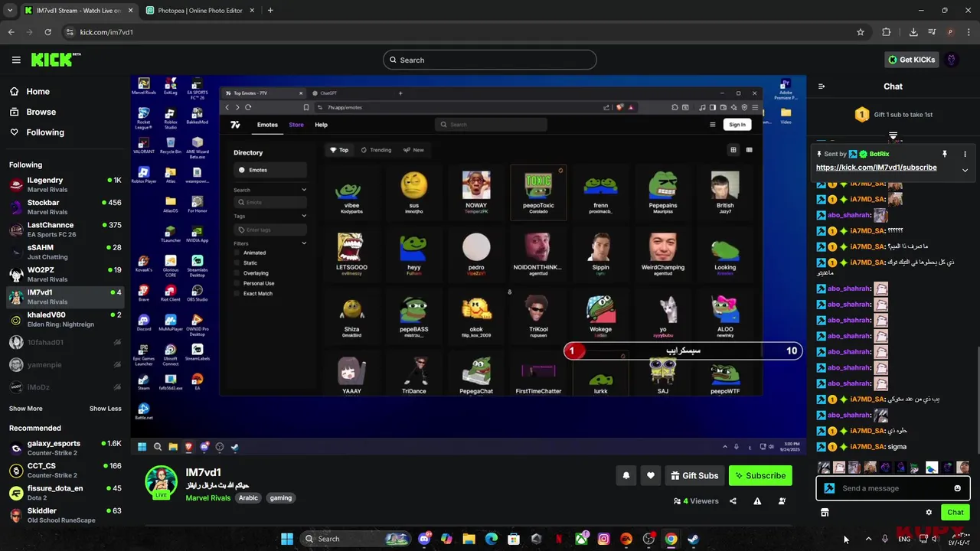Open the Windows Start menu
The image size is (980, 551).
(x=286, y=539)
